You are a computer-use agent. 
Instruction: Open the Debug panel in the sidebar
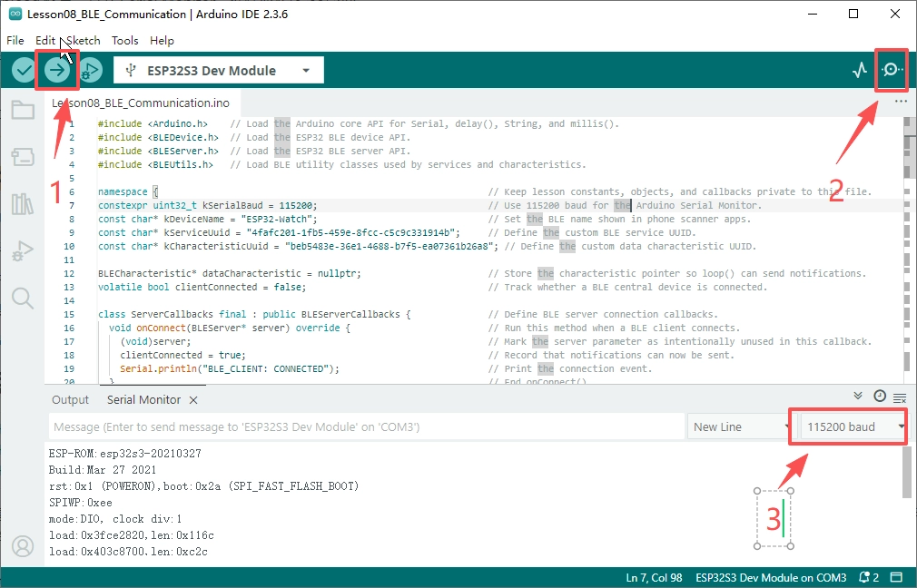[23, 250]
